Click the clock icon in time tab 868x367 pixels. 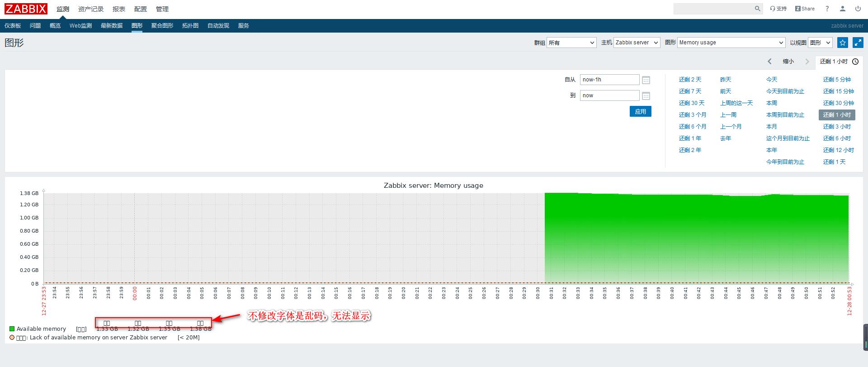(855, 62)
